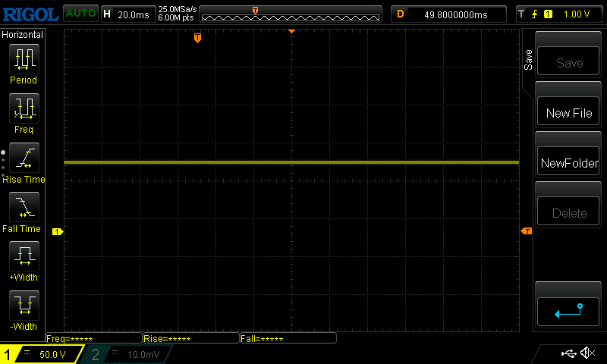Screen dimensions: 607x364
Task: Click the USB connection status icon
Action: pyautogui.click(x=568, y=353)
